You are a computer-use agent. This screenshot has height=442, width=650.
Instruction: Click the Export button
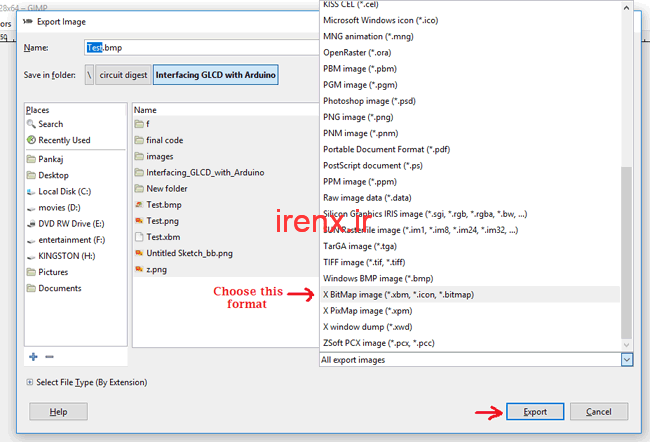(x=535, y=412)
